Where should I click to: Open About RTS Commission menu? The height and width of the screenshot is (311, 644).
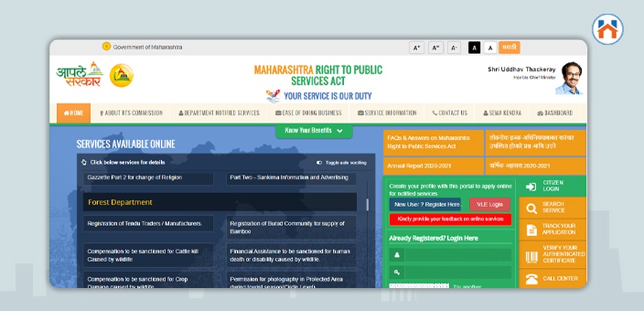131,113
